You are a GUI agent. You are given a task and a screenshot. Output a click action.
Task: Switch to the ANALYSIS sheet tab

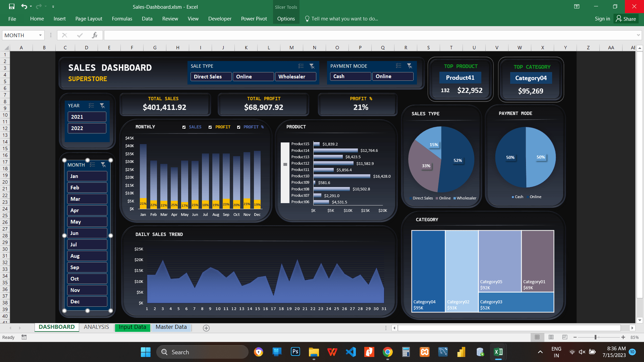coord(96,327)
